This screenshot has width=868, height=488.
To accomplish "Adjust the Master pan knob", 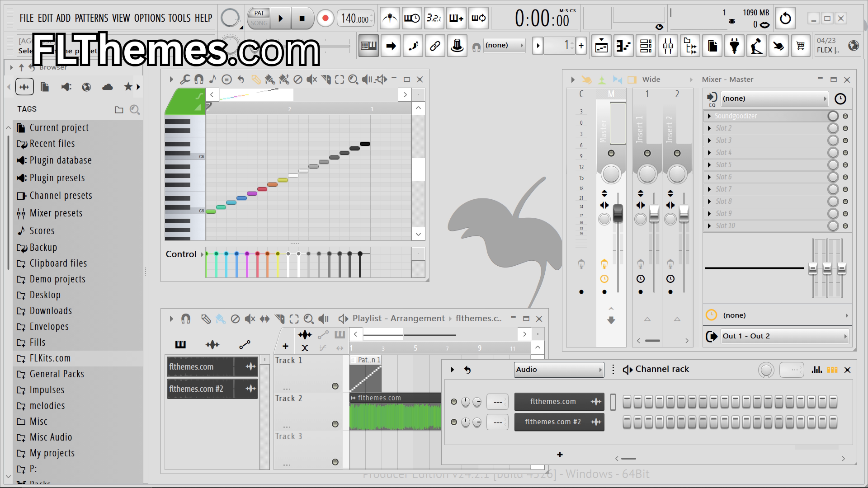I will pos(611,174).
